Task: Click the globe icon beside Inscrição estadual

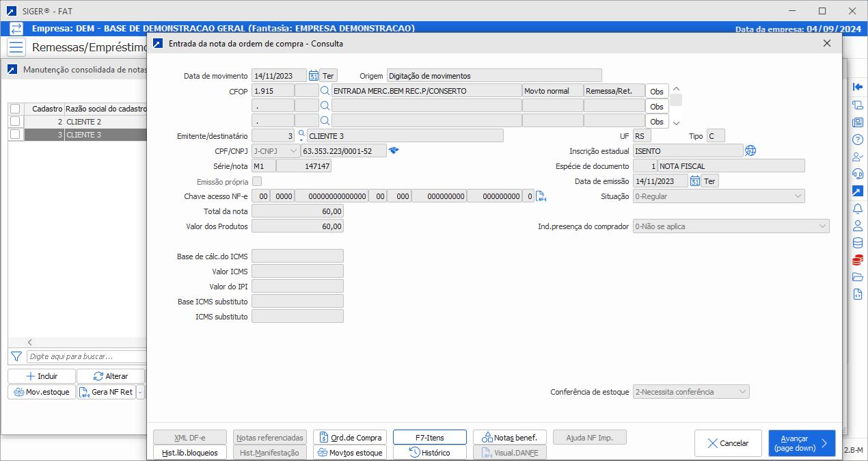Action: tap(750, 150)
